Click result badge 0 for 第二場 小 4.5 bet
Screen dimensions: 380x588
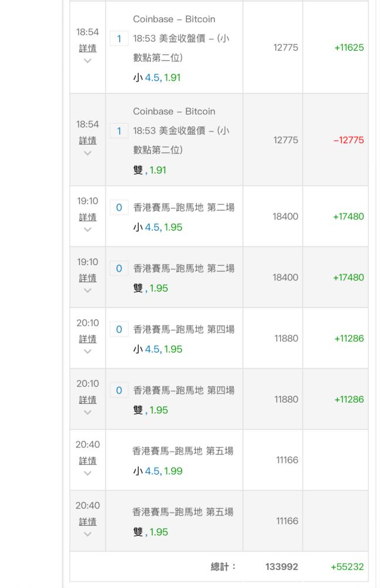[x=119, y=208]
